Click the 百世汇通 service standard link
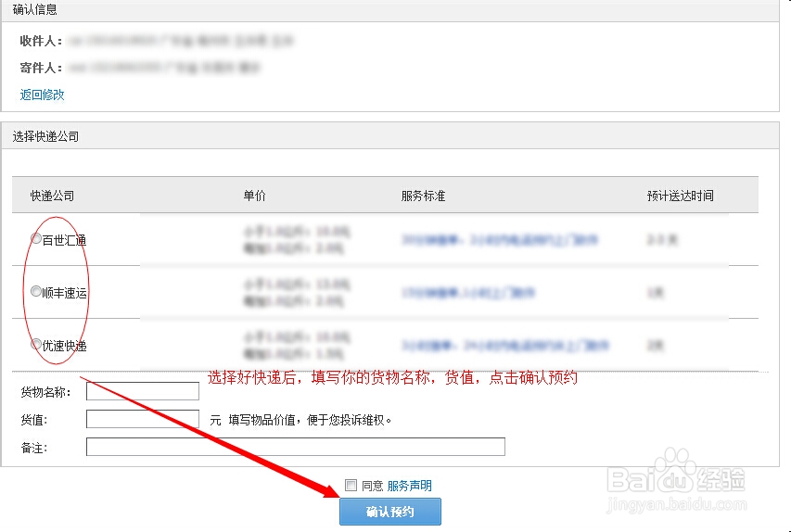Image resolution: width=791 pixels, height=532 pixels. pos(500,239)
